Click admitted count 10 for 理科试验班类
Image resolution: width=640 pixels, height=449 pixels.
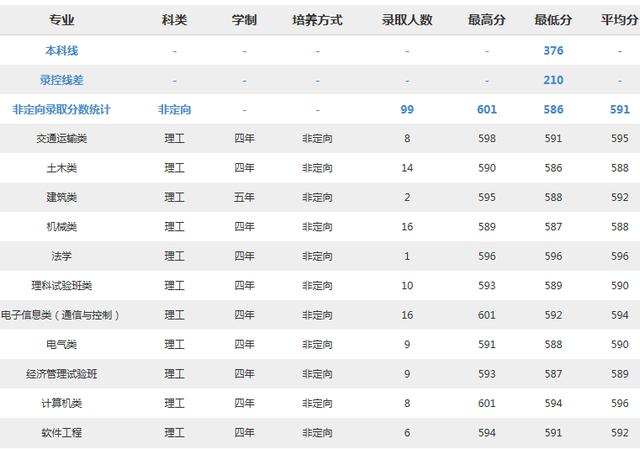click(x=407, y=286)
